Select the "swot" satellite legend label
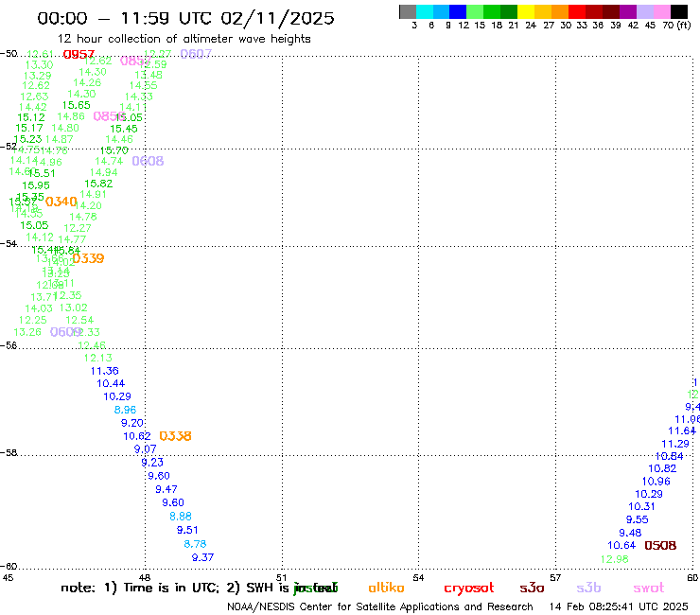700x615 pixels. tap(649, 589)
